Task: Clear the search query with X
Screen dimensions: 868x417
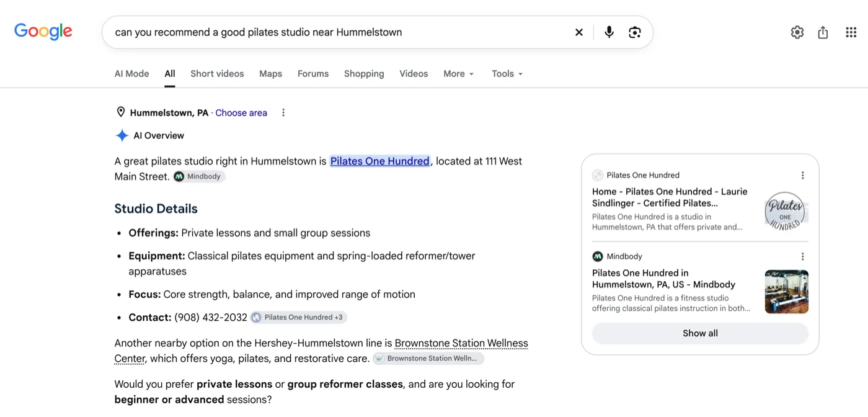Action: click(x=579, y=32)
